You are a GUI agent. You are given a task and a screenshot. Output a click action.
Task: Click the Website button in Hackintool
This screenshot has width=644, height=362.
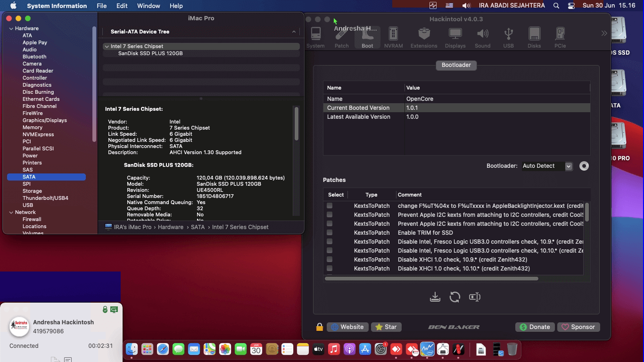point(347,327)
